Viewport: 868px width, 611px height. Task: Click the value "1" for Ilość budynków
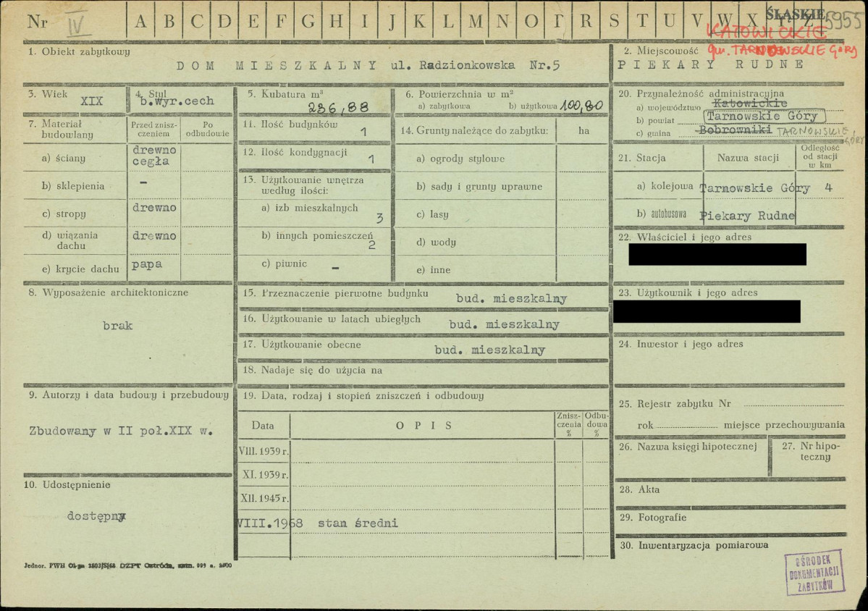(x=363, y=132)
